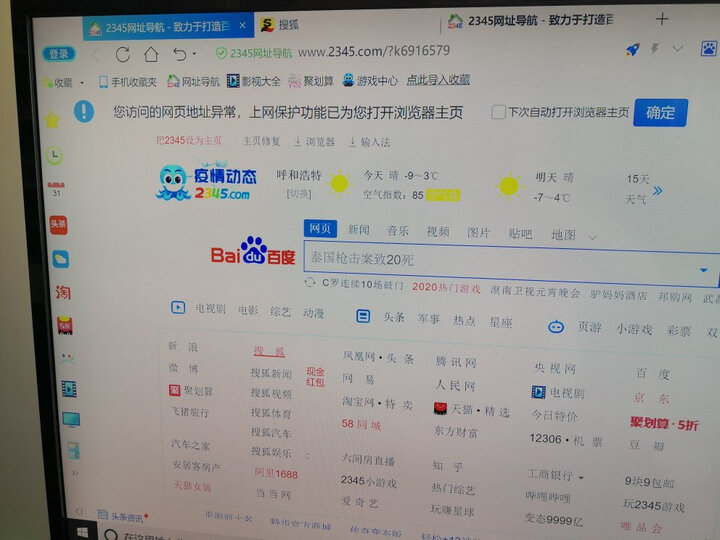Open 网址导航 bookmark
This screenshot has height=540, width=720.
click(193, 81)
